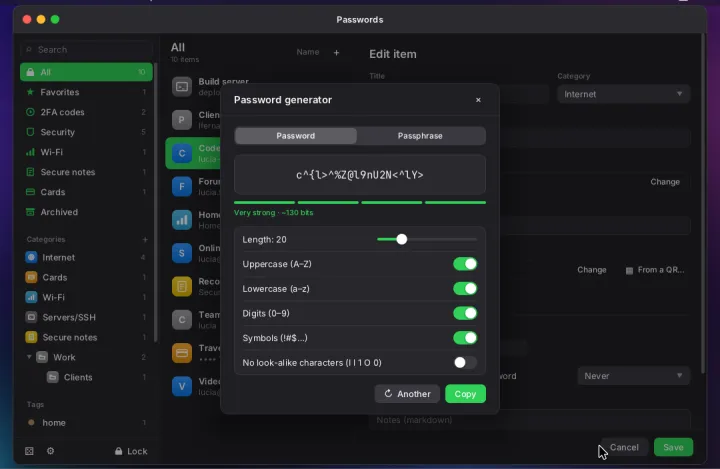Select the Favorites star icon
Viewport: 720px width, 469px height.
pyautogui.click(x=30, y=92)
